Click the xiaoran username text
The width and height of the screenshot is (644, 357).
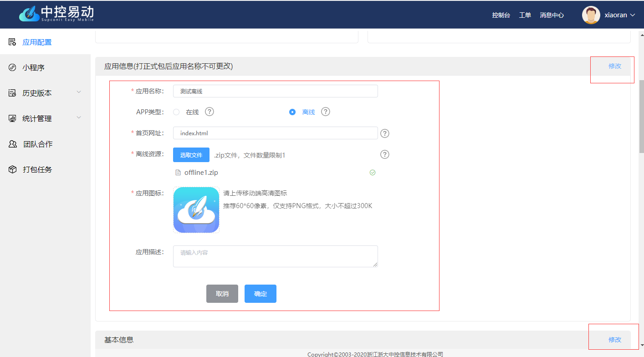616,15
